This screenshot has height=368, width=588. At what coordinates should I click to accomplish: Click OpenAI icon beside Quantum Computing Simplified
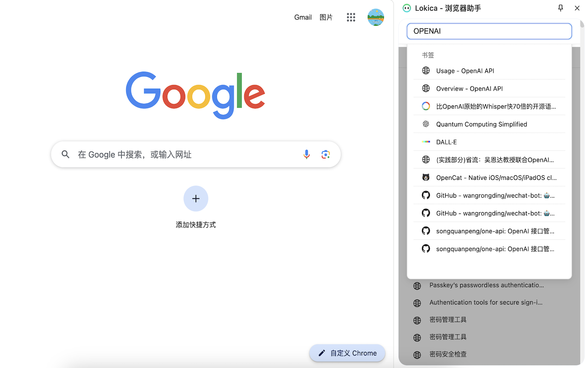pos(426,124)
